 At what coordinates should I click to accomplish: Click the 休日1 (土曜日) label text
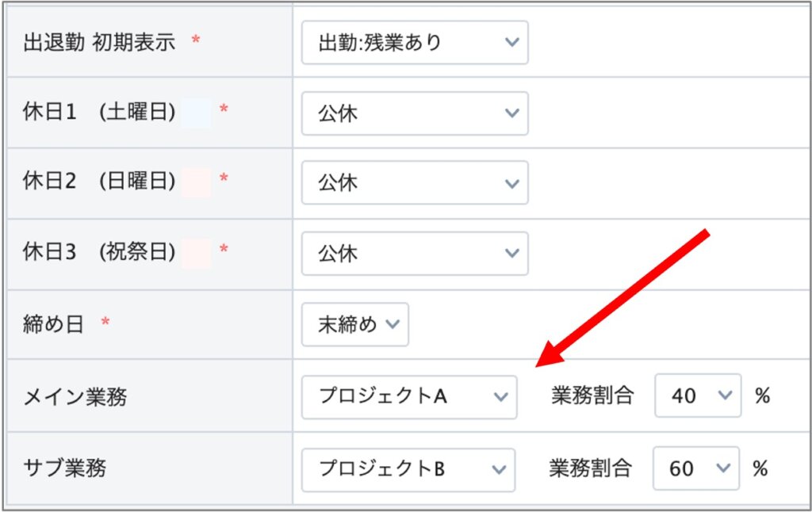[x=99, y=113]
